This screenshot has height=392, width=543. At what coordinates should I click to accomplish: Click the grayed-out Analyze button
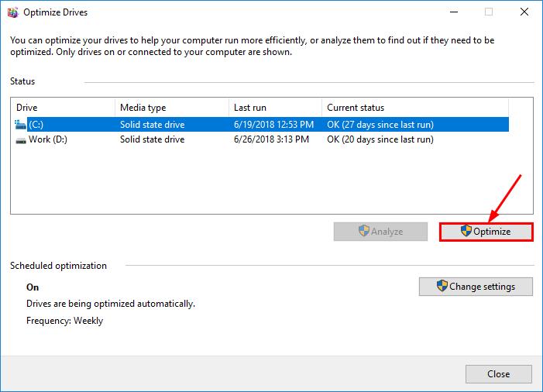click(380, 232)
